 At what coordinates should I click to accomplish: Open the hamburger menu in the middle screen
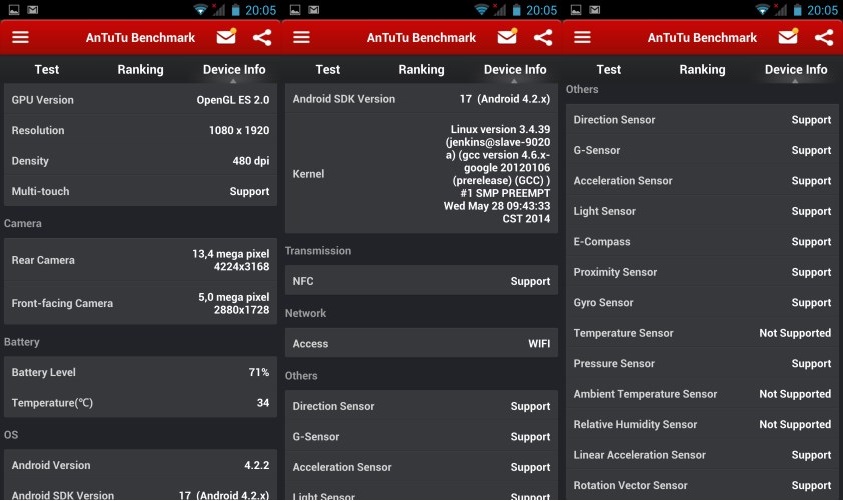point(301,38)
